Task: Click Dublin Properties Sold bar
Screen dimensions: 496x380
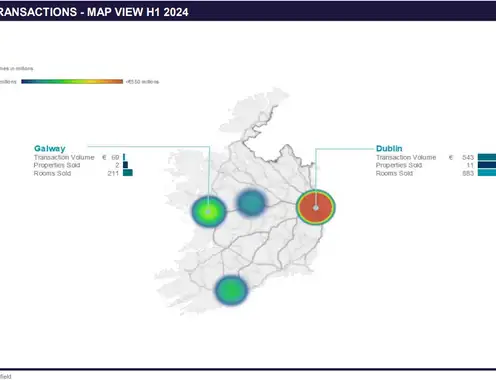Action: point(487,165)
